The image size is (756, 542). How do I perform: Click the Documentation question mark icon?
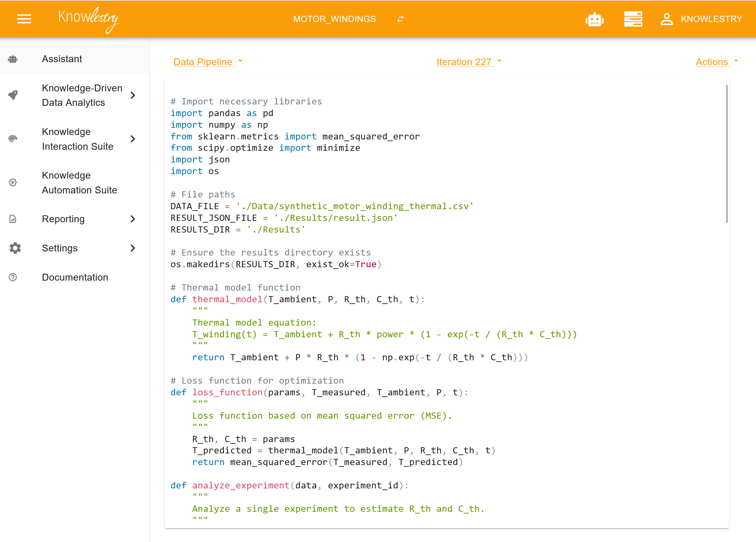[13, 277]
